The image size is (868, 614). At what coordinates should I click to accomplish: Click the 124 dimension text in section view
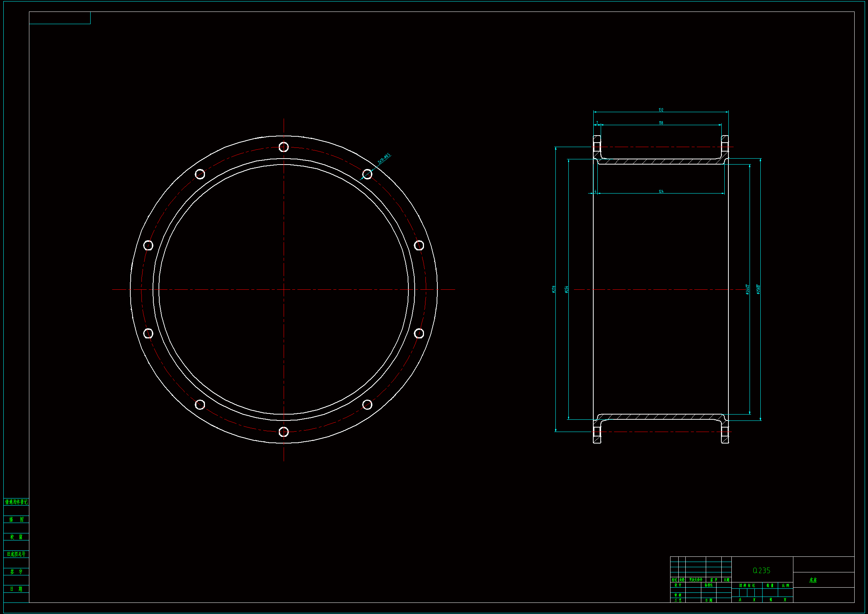[x=661, y=191]
